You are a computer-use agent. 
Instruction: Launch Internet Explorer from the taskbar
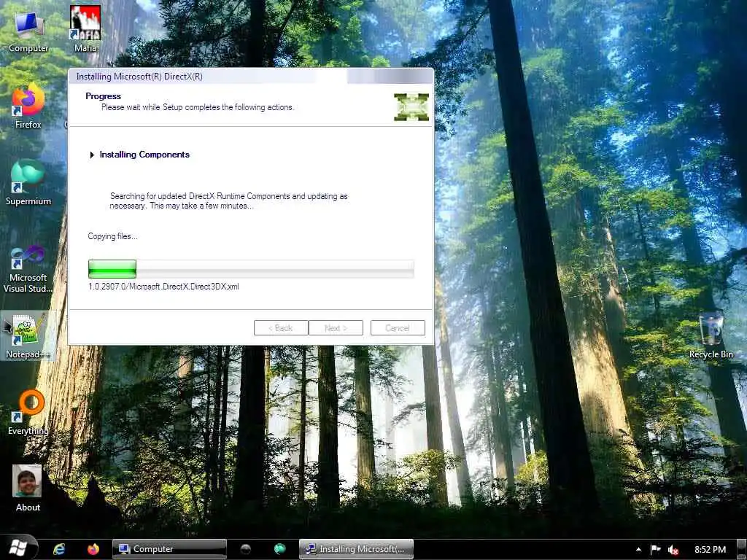tap(59, 549)
